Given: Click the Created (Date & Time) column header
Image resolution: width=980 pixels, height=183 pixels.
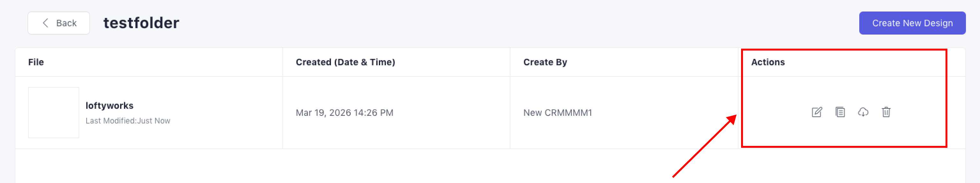Looking at the screenshot, I should tap(345, 62).
